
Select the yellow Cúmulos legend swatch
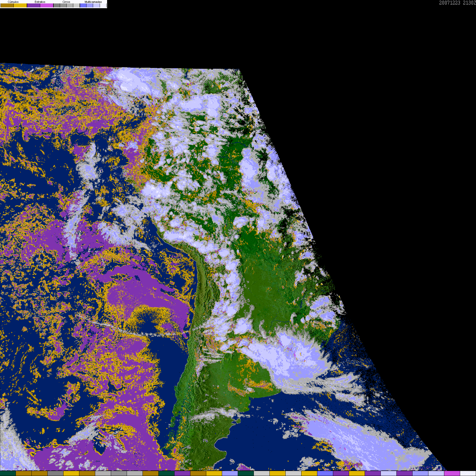[x=20, y=5]
